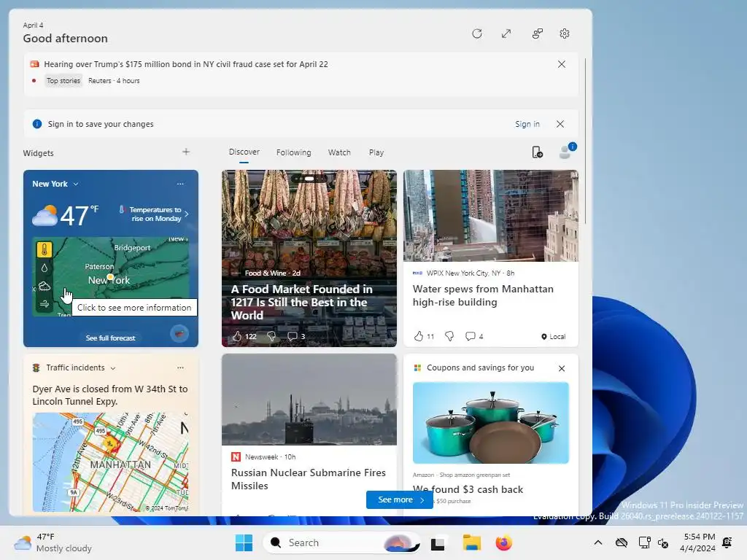Image resolution: width=747 pixels, height=560 pixels.
Task: Dislike the Food & Wine article
Action: coord(271,336)
